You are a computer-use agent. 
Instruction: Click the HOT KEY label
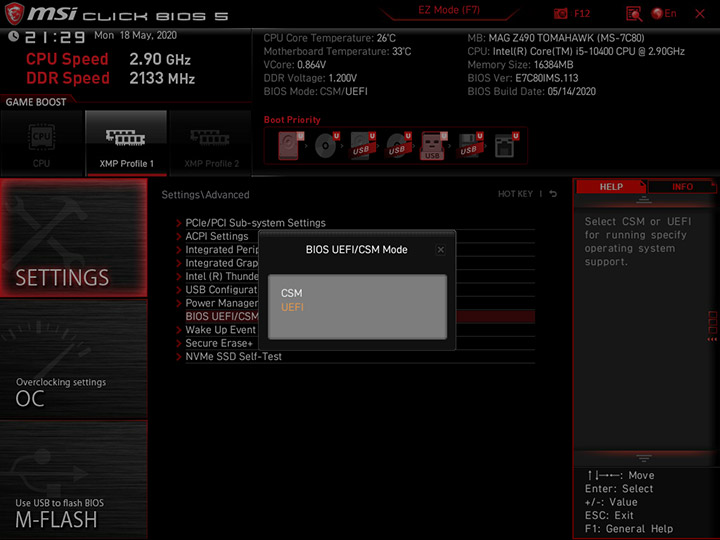[515, 194]
